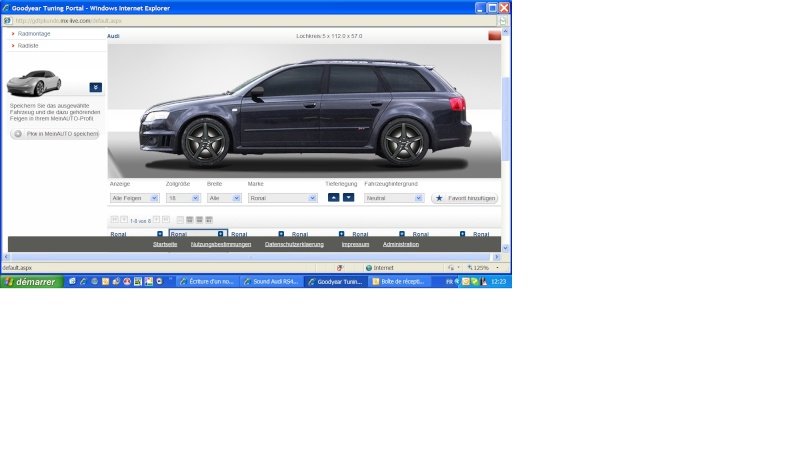The height and width of the screenshot is (450, 800).
Task: Open the Impressum footer link
Action: (x=355, y=244)
